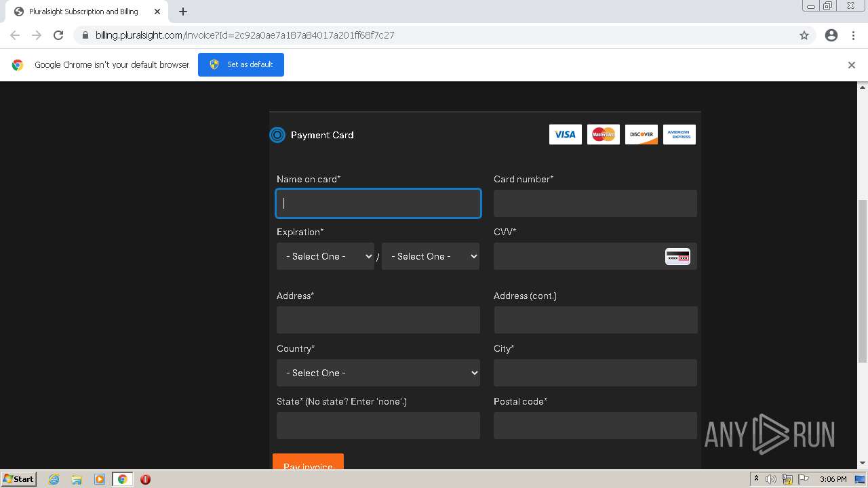This screenshot has height=488, width=868.
Task: Click the American Express logo
Action: (x=679, y=134)
